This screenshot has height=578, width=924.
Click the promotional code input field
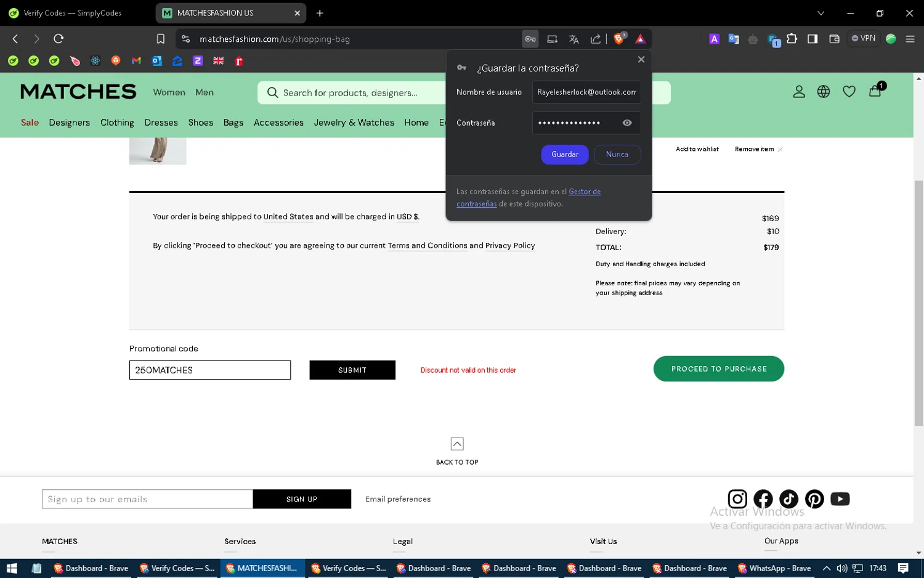[210, 370]
